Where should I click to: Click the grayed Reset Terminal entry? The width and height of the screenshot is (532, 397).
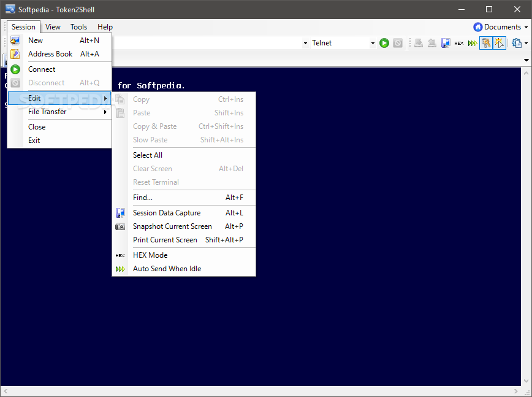[184, 182]
